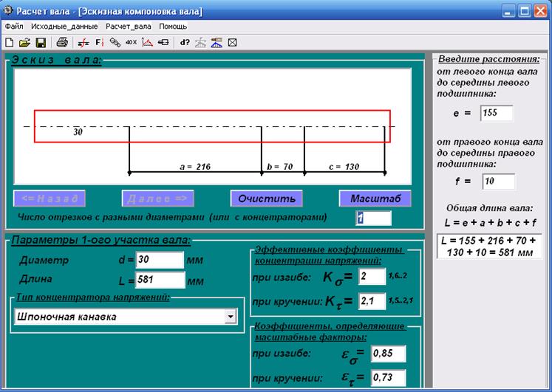The height and width of the screenshot is (392, 552).
Task: Maximize the Расчет вала window
Action: [524, 11]
